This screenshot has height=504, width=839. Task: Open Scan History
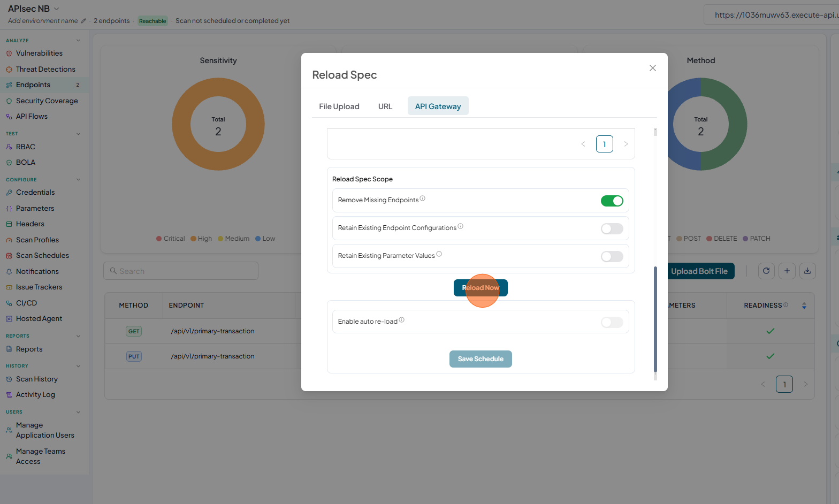(x=36, y=379)
